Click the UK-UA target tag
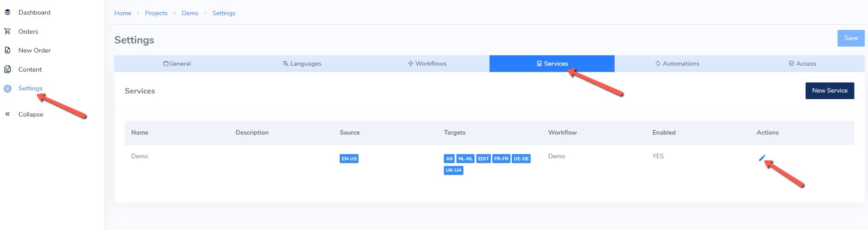The width and height of the screenshot is (868, 230). click(x=453, y=170)
